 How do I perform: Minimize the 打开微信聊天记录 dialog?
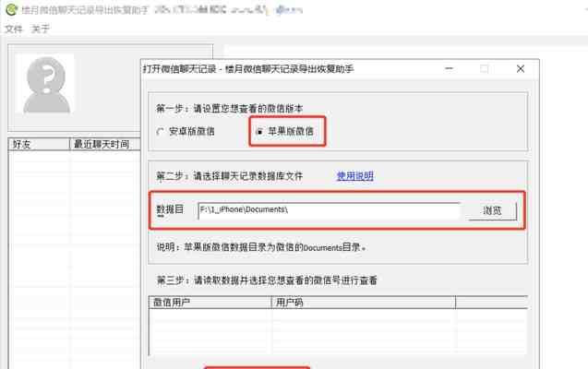click(x=449, y=68)
